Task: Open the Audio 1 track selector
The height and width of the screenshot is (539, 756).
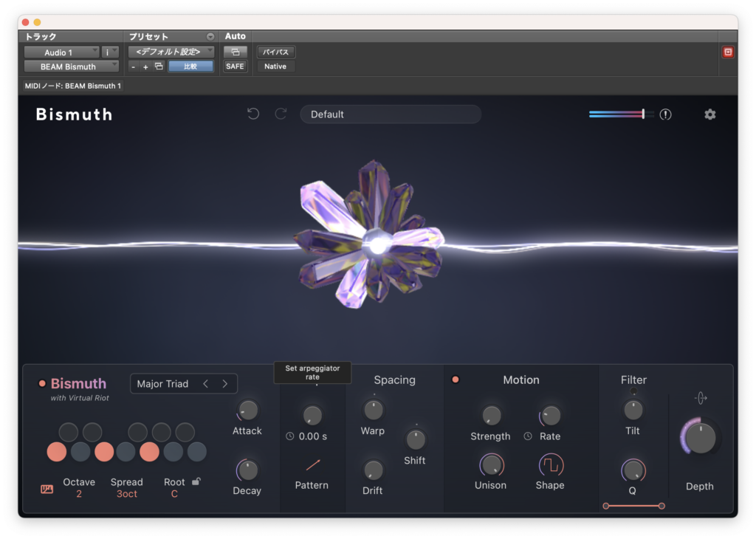Action: (x=62, y=52)
